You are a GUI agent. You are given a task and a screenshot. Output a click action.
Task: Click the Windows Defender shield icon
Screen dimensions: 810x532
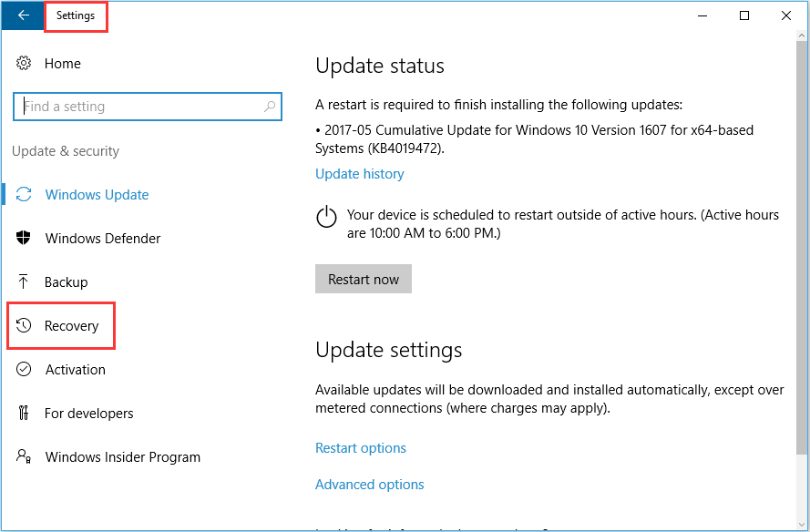click(x=24, y=238)
